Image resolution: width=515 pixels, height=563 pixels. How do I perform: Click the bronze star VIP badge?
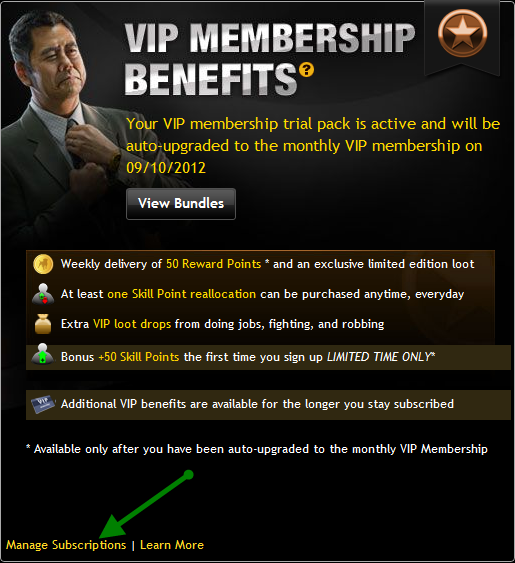pyautogui.click(x=463, y=33)
